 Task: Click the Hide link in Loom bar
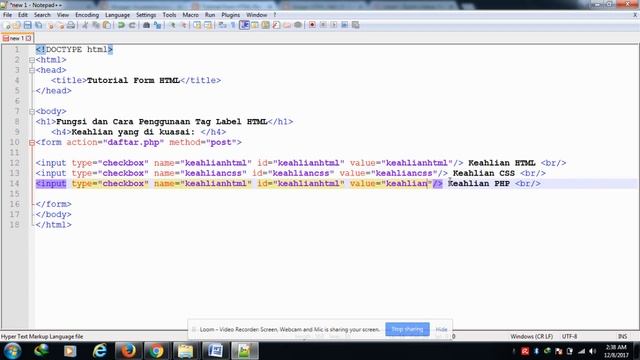click(x=441, y=329)
